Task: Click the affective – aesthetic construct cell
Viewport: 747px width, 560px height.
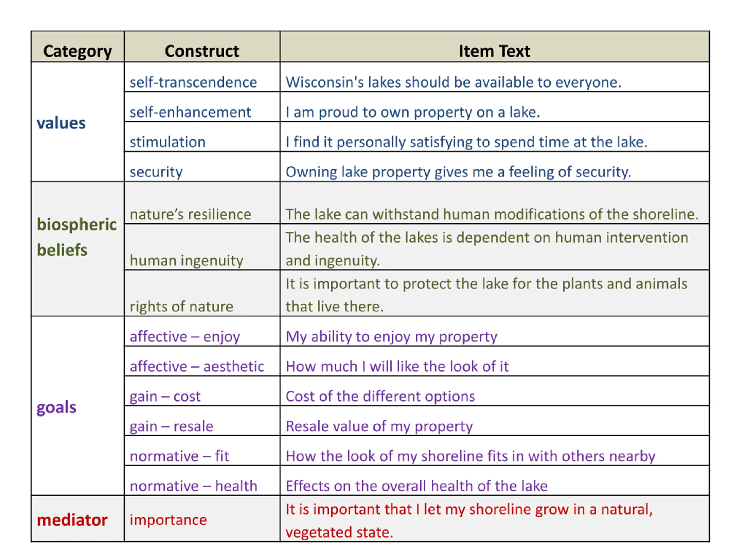Action: coord(202,361)
